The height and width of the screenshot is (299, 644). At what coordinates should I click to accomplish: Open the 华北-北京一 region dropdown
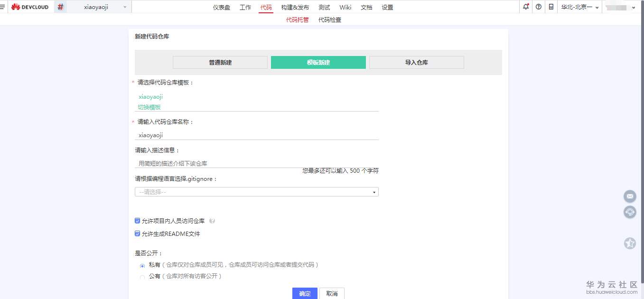(x=578, y=7)
